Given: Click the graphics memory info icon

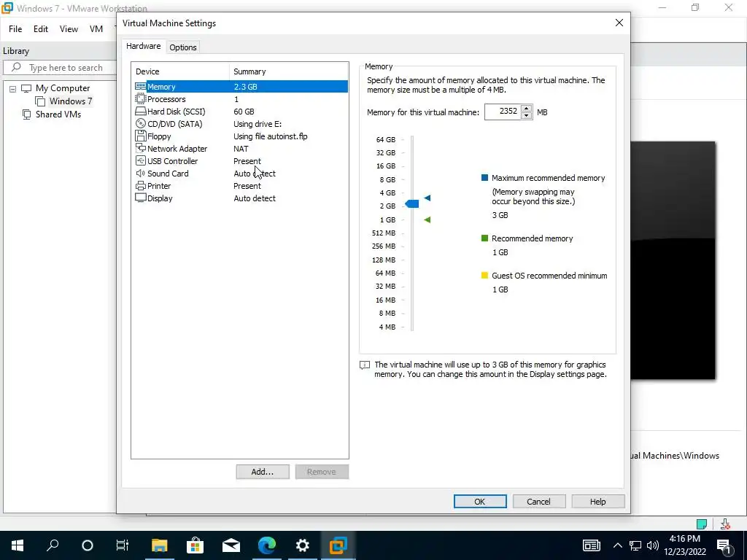Looking at the screenshot, I should point(365,365).
